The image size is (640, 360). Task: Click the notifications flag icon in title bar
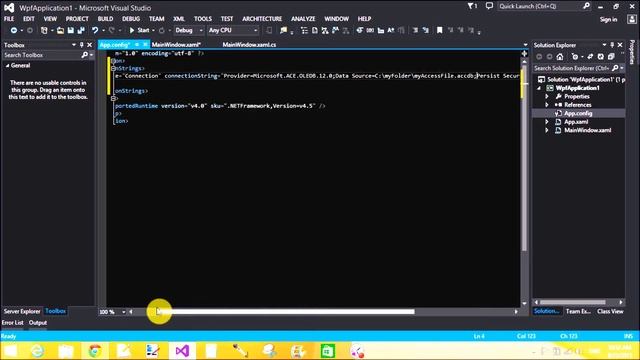[472, 6]
